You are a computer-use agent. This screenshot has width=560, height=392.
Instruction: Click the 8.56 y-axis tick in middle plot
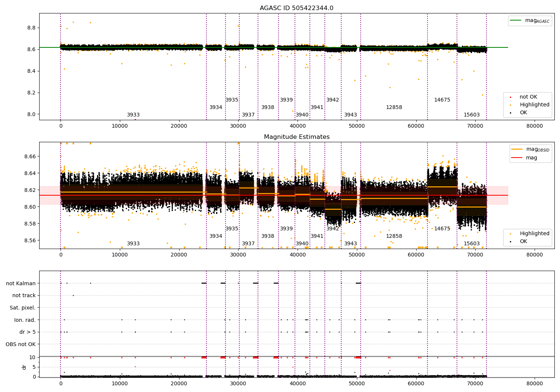(x=30, y=241)
